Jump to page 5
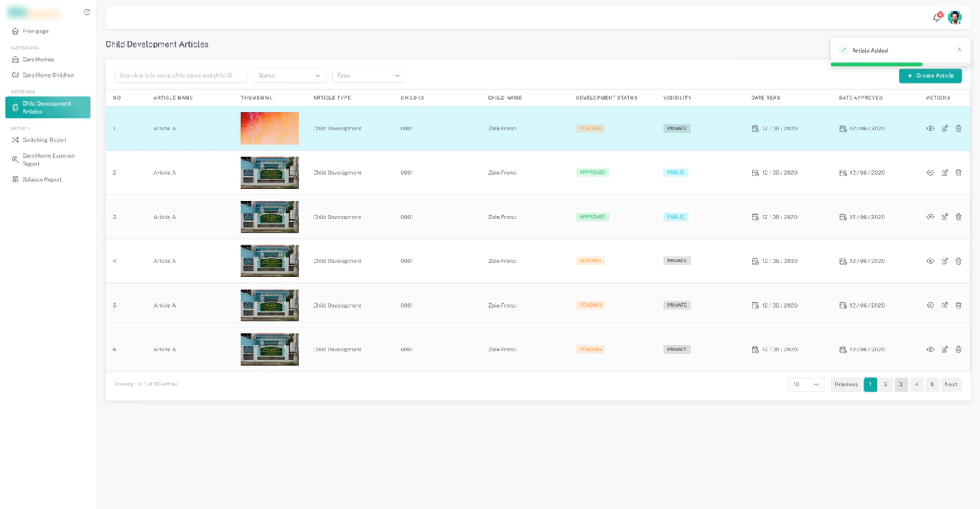Screen dimensions: 980x509 [933, 385]
